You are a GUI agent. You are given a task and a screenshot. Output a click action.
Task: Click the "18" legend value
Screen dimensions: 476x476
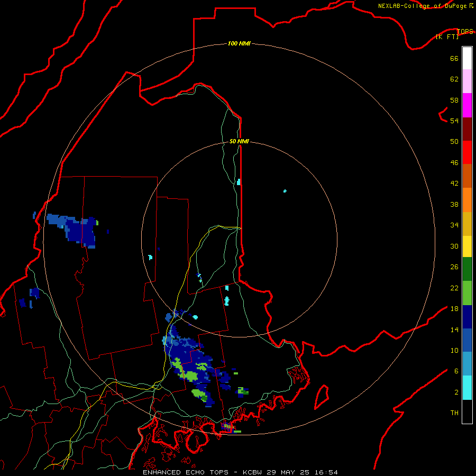pos(454,309)
